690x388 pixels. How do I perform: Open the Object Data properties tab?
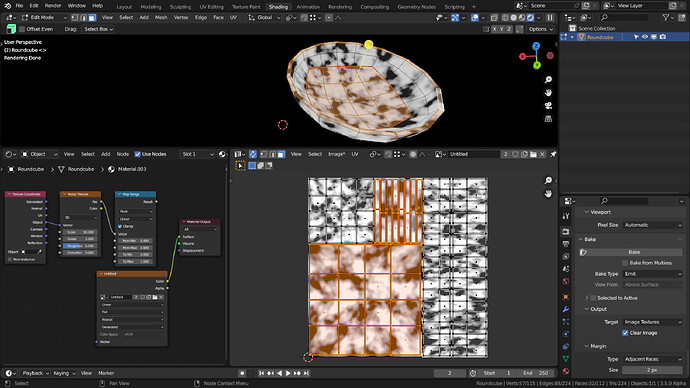(x=566, y=359)
